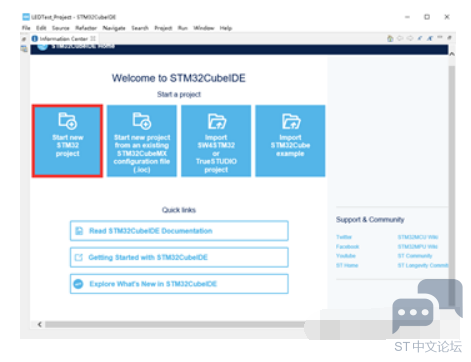471x362 pixels.
Task: Open the Project menu
Action: click(163, 28)
